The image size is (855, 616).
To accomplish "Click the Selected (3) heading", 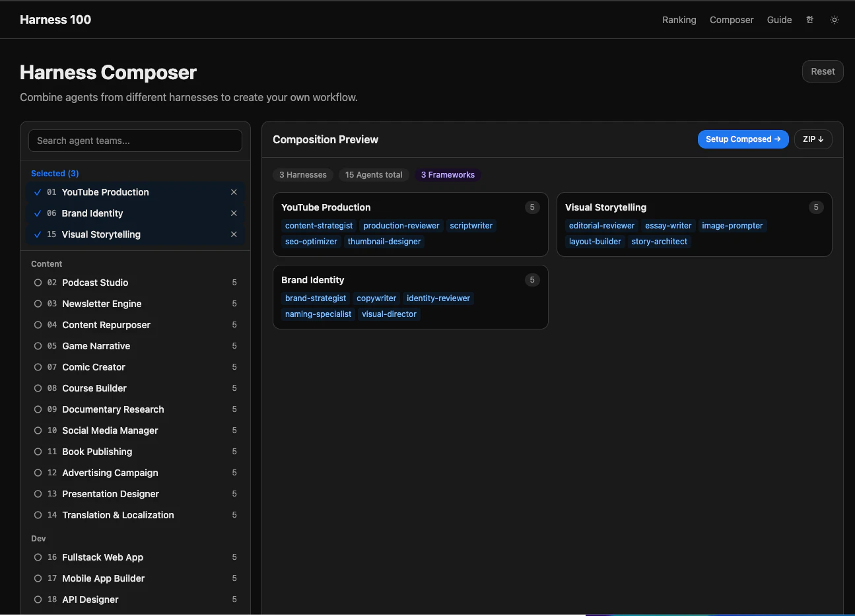I will [55, 174].
